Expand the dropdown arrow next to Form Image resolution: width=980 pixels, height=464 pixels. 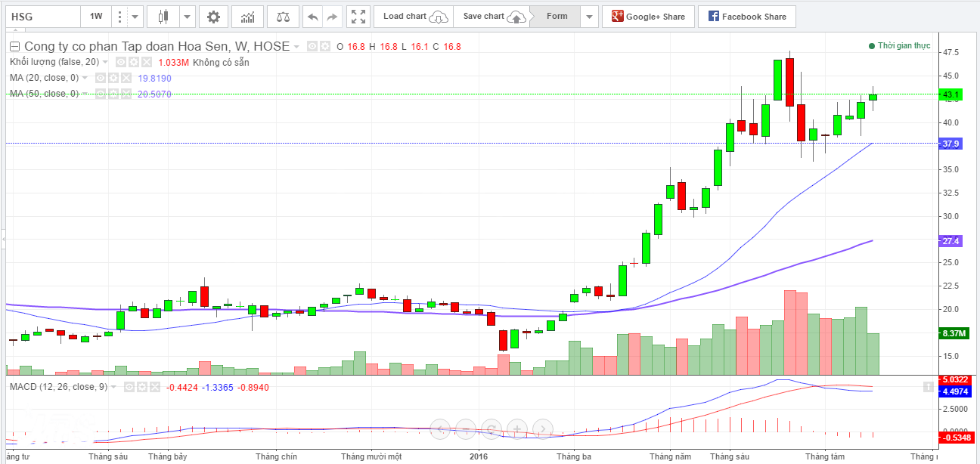point(589,17)
